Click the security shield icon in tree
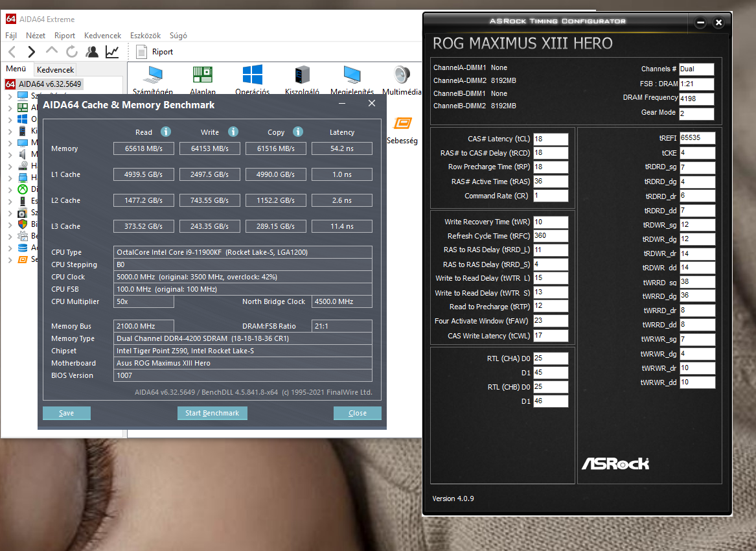 pos(22,224)
